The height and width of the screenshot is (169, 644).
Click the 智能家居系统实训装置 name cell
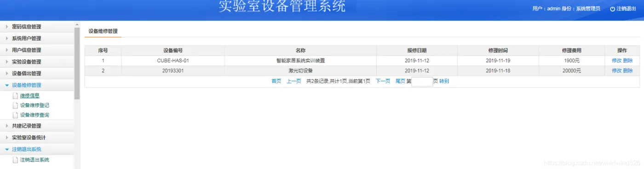pos(300,60)
